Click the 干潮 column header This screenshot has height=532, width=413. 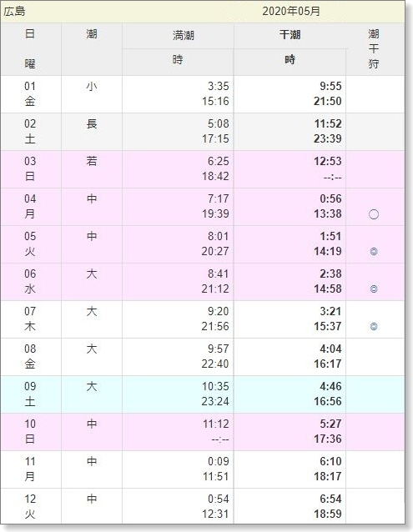click(x=290, y=35)
